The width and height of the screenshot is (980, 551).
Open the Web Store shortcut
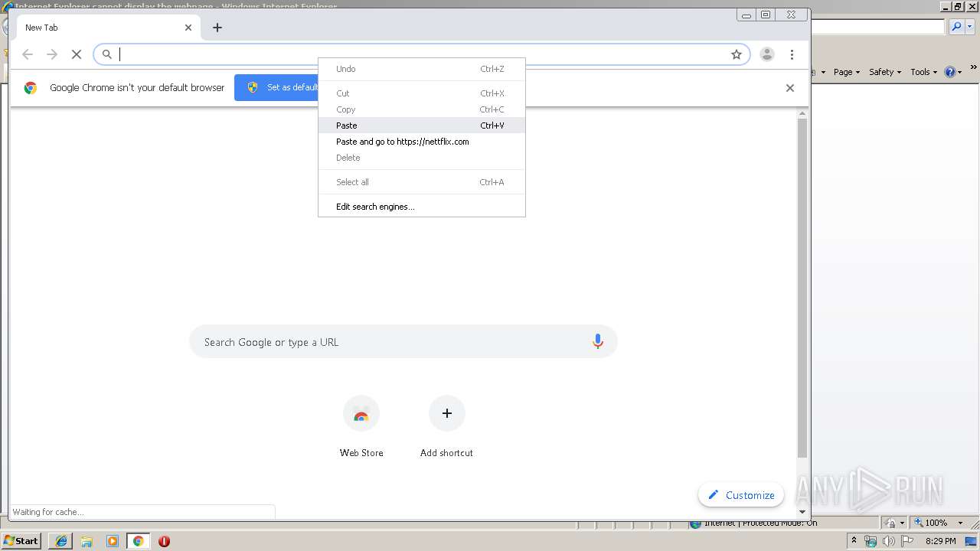(361, 427)
